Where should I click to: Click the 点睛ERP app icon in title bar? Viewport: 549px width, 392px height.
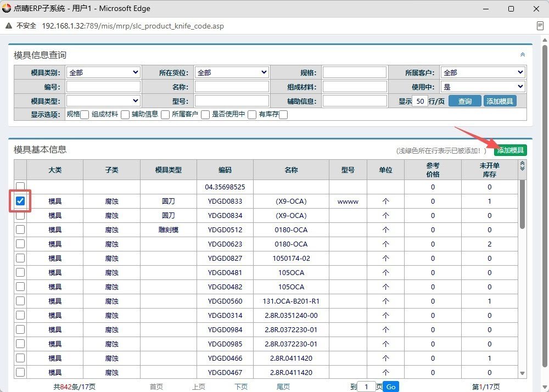[x=6, y=8]
